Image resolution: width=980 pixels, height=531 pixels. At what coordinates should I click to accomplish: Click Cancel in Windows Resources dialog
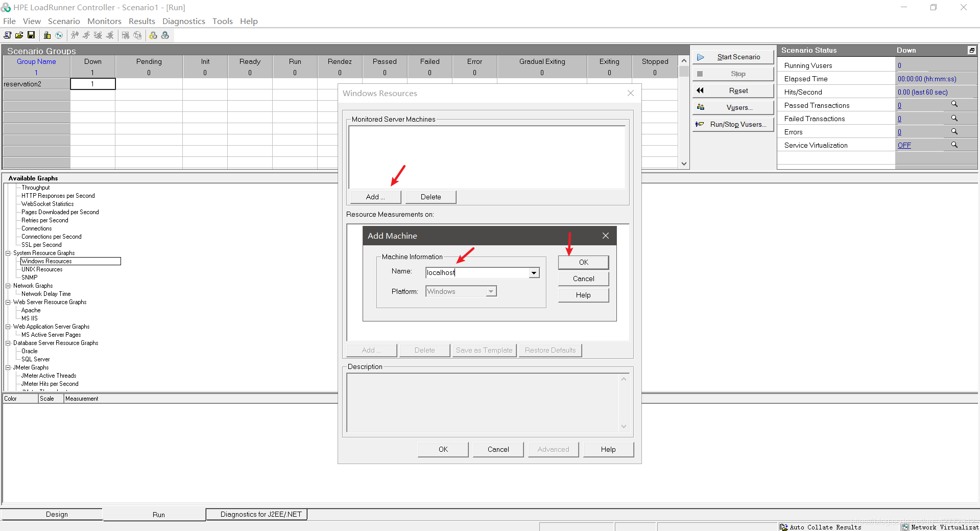tap(498, 449)
